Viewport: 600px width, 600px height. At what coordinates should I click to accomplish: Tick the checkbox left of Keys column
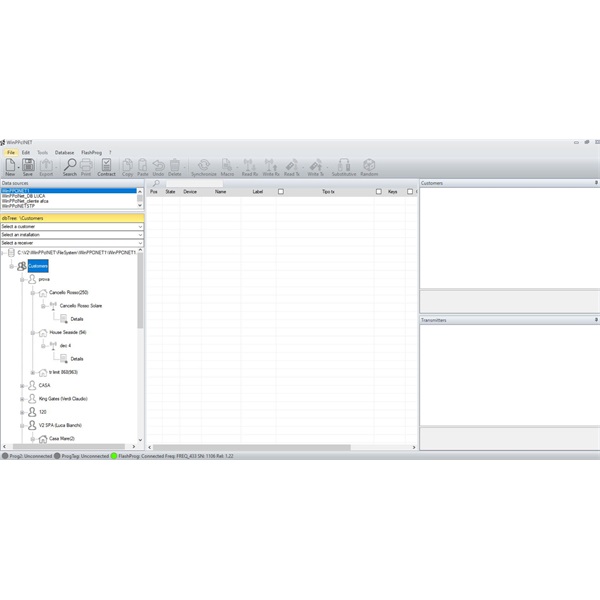pyautogui.click(x=378, y=191)
